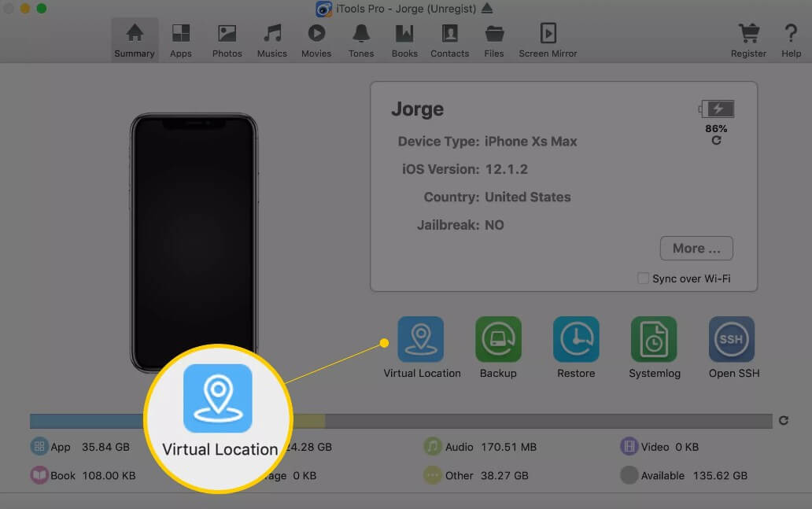Click the More ... button
This screenshot has height=509, width=812.
coord(696,249)
